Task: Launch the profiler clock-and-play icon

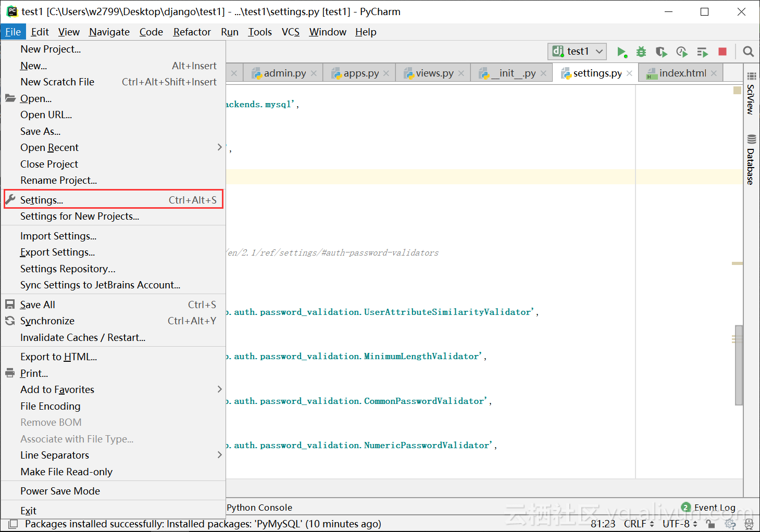Action: [x=682, y=52]
